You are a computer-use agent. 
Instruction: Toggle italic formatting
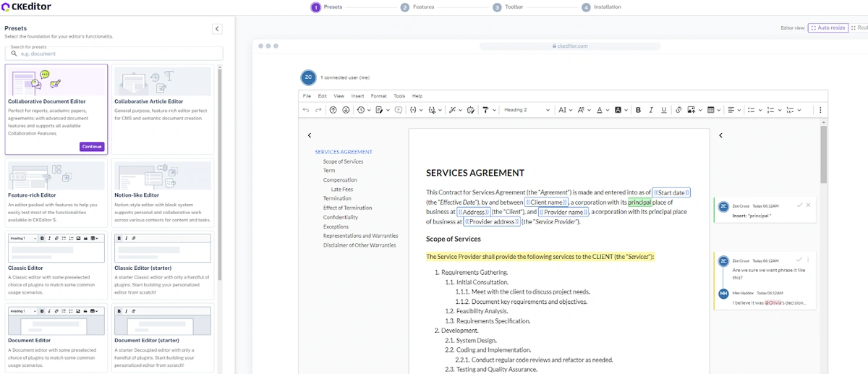point(651,110)
